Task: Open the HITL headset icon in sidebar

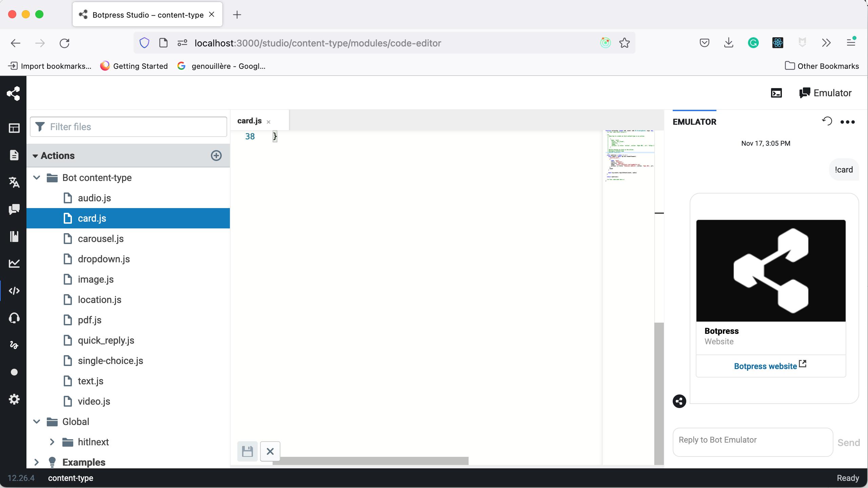Action: tap(14, 318)
